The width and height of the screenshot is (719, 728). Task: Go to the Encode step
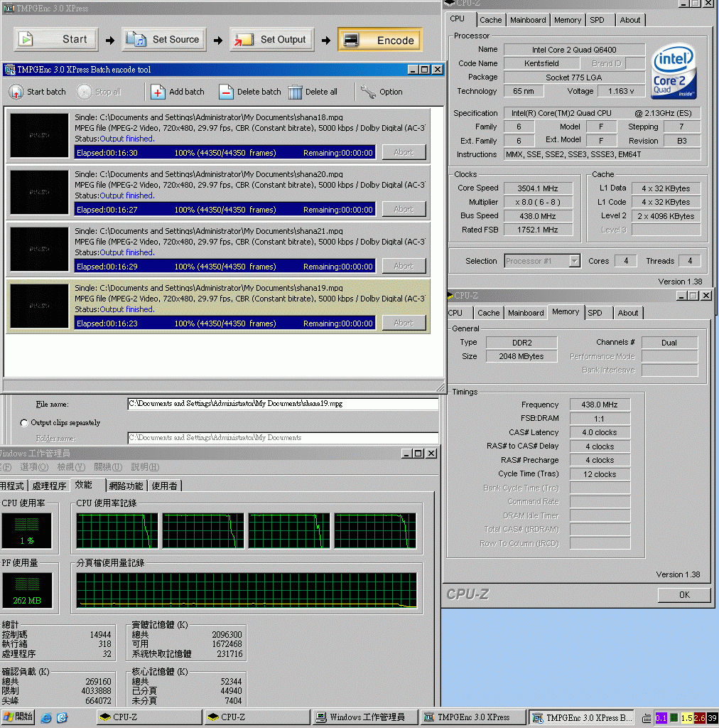(380, 40)
